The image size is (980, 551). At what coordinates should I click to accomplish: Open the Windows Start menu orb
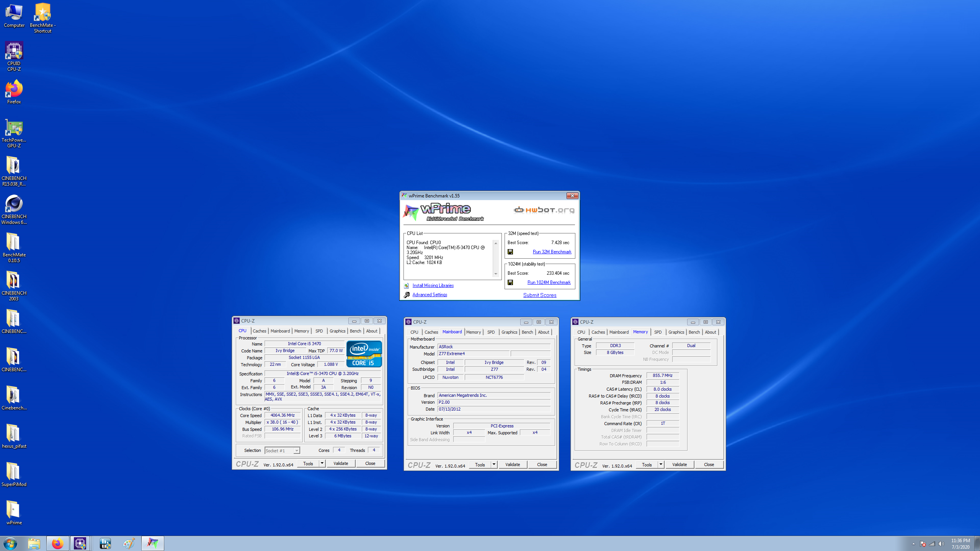(10, 543)
